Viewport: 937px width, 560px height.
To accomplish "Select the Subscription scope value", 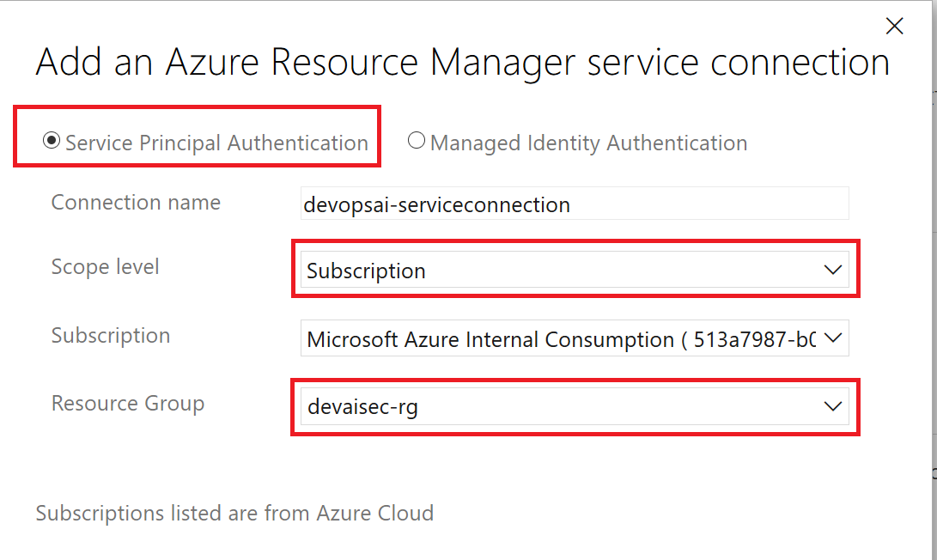I will click(x=366, y=271).
